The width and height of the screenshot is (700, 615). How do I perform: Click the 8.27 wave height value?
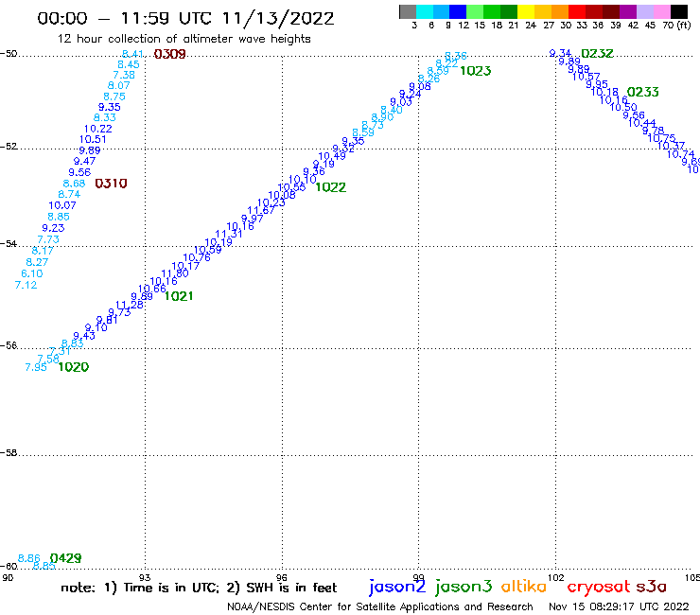pyautogui.click(x=37, y=262)
